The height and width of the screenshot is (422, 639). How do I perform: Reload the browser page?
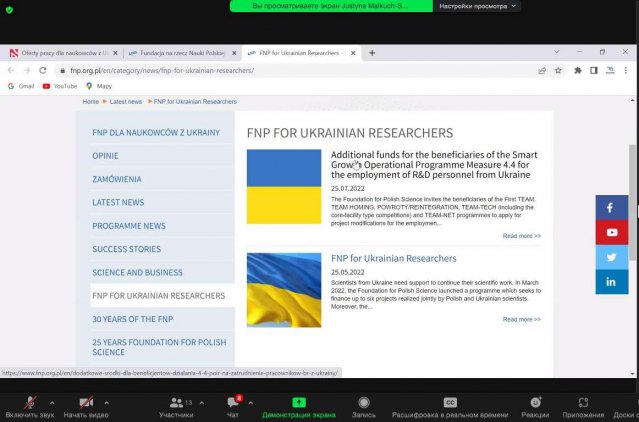[x=42, y=71]
